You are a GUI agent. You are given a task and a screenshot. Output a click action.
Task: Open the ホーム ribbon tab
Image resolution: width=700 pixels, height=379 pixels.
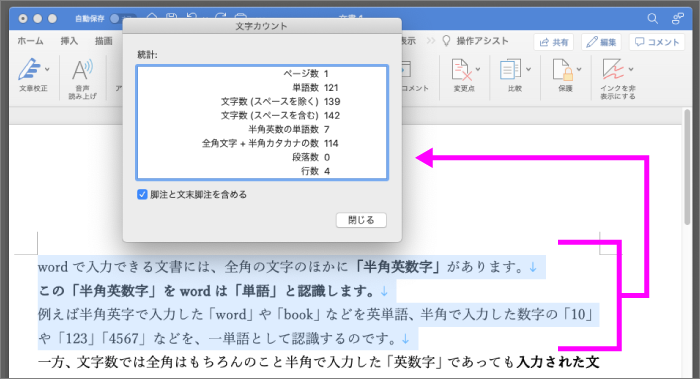(30, 41)
